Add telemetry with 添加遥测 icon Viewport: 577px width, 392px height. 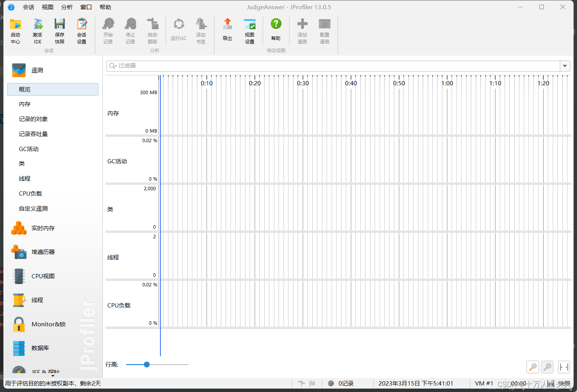(x=302, y=31)
